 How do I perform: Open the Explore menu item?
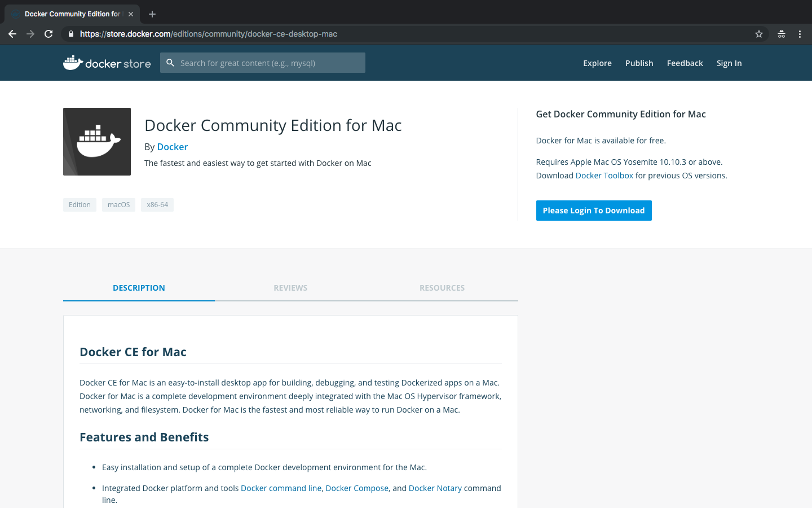tap(597, 63)
